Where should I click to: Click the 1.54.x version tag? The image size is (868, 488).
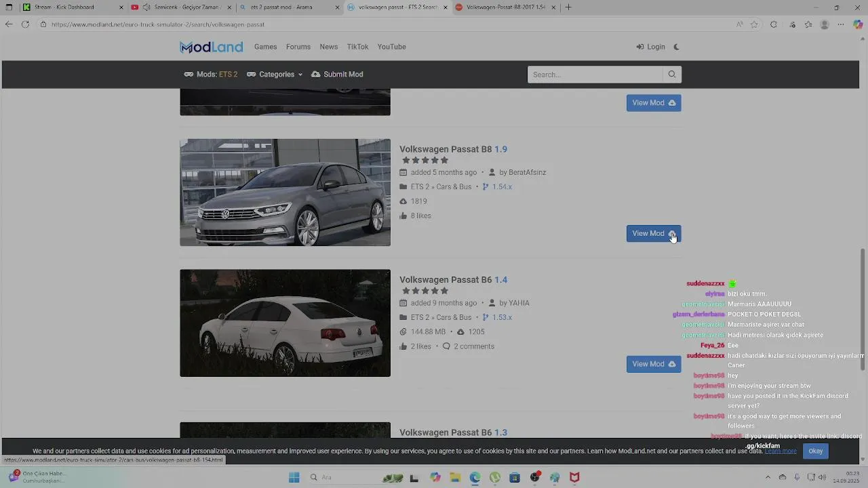502,187
